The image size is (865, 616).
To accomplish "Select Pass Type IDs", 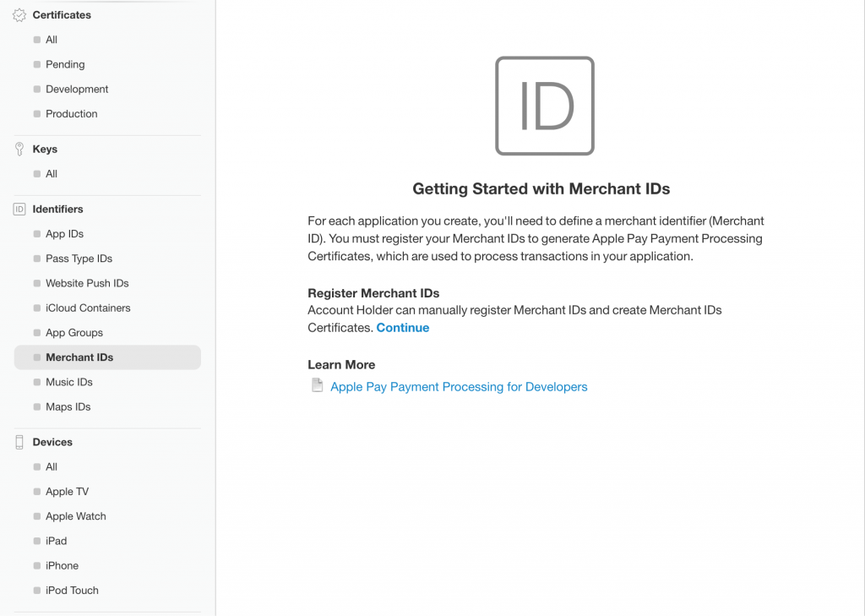I will tap(79, 259).
